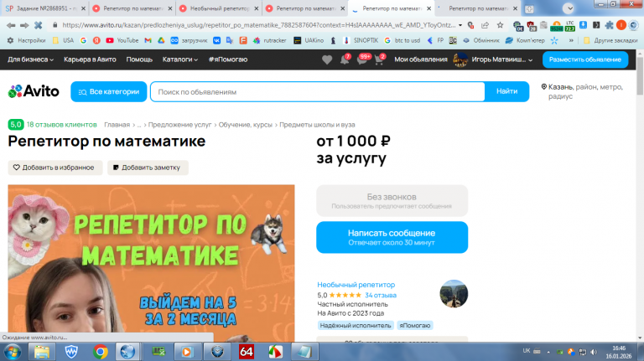
Task: Open Google Chrome from the taskbar
Action: (x=100, y=352)
